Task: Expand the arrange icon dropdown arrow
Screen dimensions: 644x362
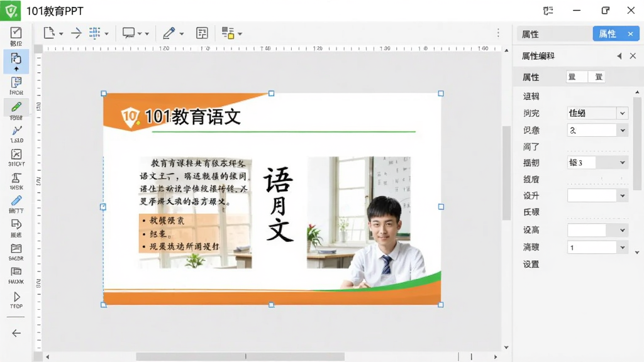Action: [x=240, y=34]
